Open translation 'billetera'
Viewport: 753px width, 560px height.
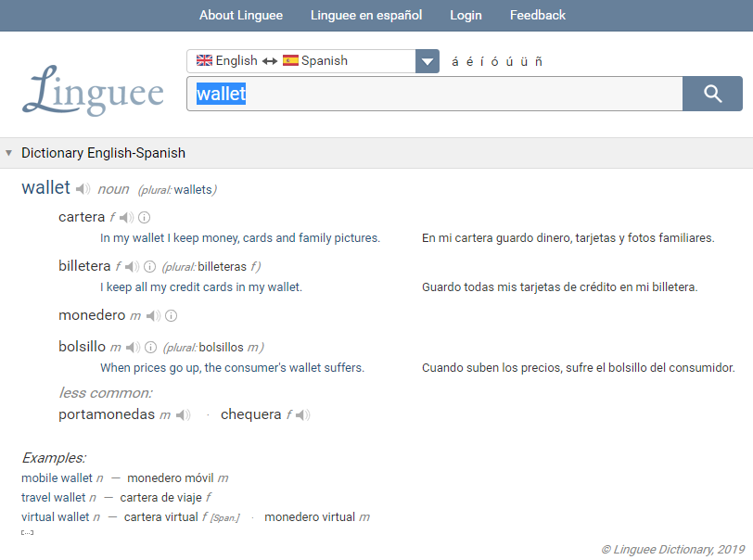click(x=84, y=266)
